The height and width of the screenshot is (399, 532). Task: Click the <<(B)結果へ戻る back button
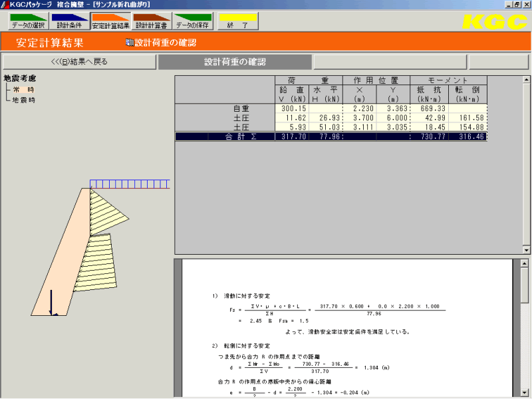pos(79,62)
